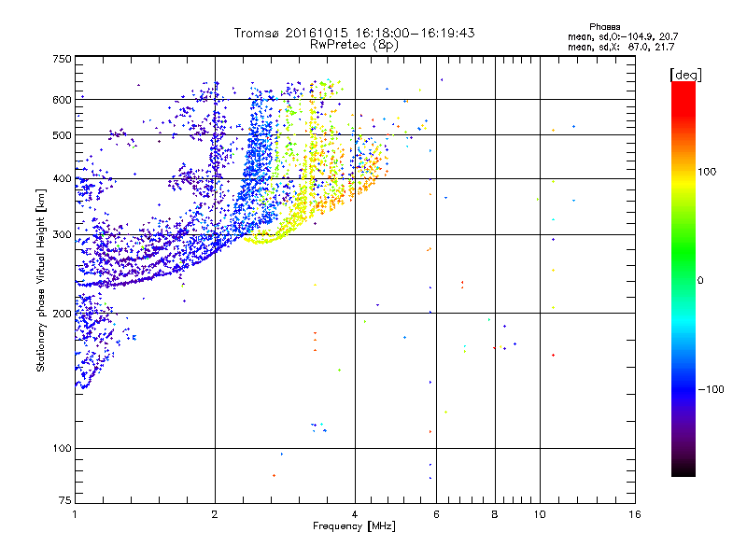Click the 16 tick on frequency axis
This screenshot has height=560, width=747.
tap(635, 514)
